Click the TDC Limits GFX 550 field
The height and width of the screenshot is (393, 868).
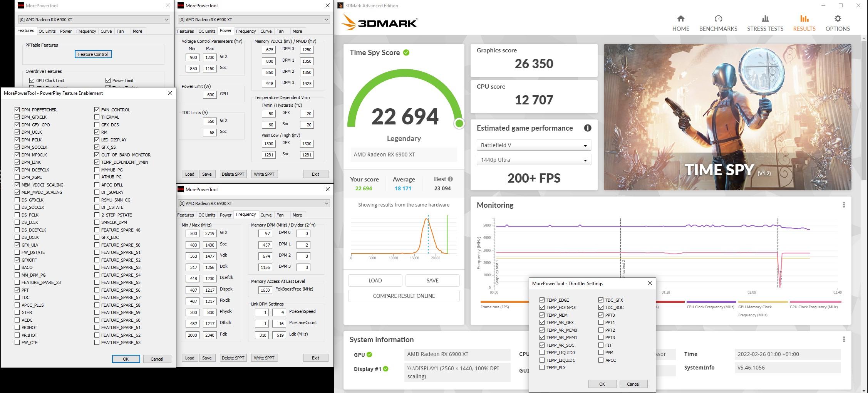(211, 121)
